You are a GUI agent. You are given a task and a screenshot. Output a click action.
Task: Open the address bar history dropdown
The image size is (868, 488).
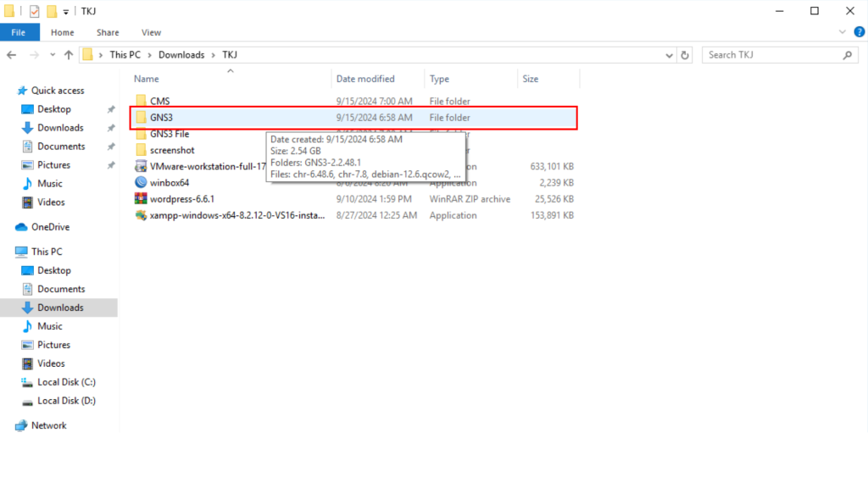668,55
